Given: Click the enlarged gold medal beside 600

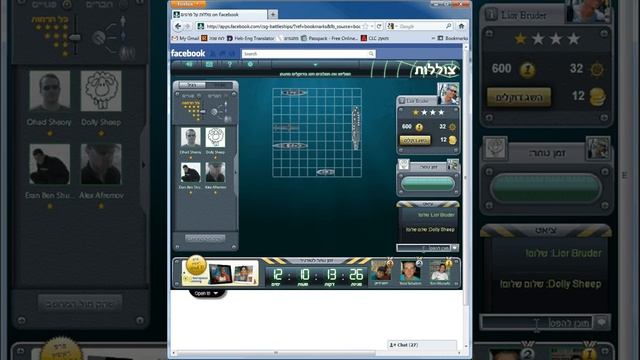Looking at the screenshot, I should [x=527, y=70].
